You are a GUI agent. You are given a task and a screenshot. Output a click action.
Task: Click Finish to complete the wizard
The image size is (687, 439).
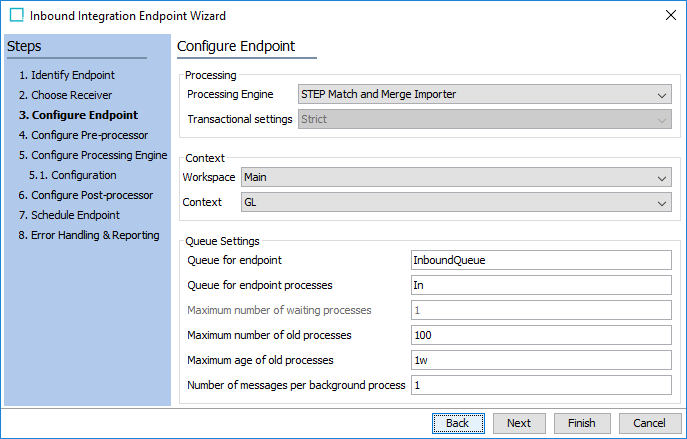581,423
